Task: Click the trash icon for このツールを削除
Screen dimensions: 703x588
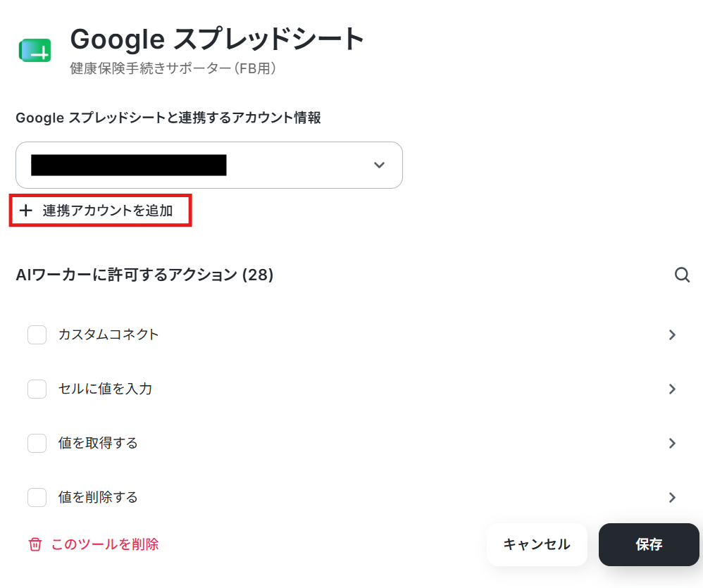Action: (35, 544)
